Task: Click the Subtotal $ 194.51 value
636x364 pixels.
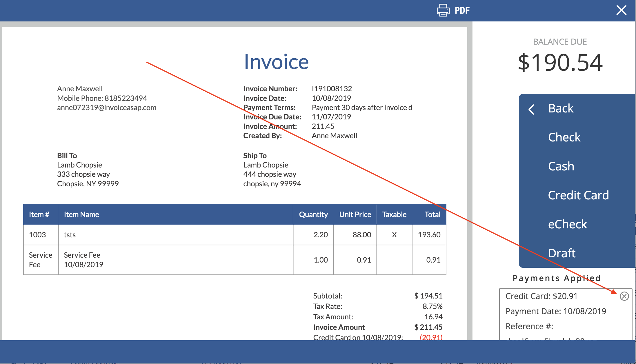Action: coord(428,296)
